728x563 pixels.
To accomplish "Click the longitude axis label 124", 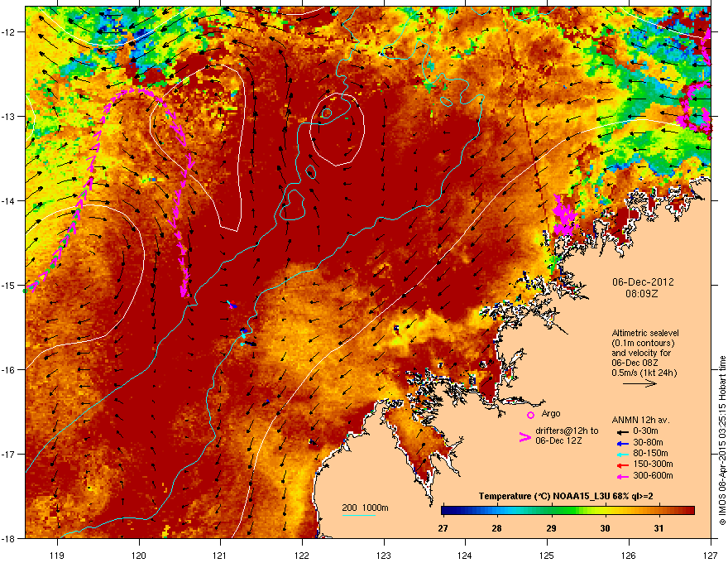I will 465,556.
